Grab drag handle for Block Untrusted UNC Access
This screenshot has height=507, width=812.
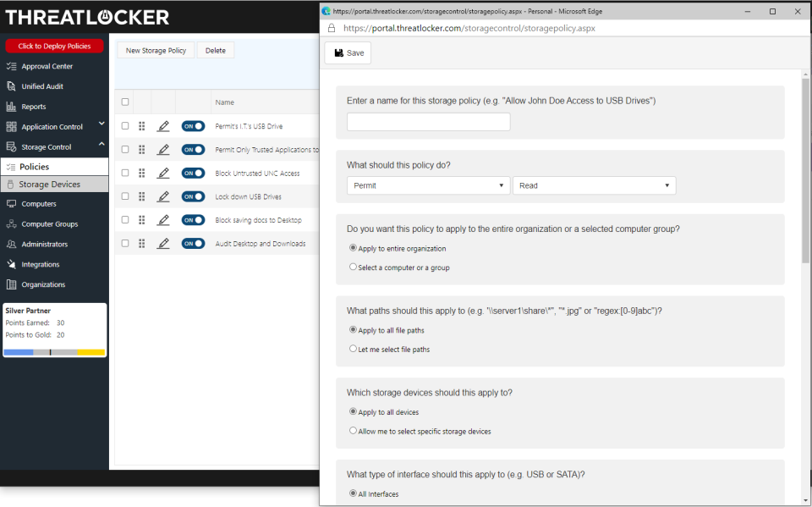(x=142, y=174)
